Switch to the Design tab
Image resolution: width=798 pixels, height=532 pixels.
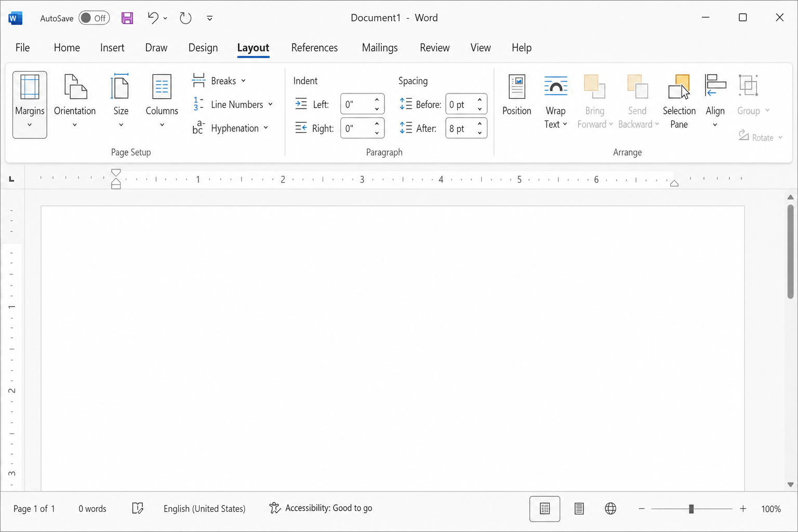(203, 48)
